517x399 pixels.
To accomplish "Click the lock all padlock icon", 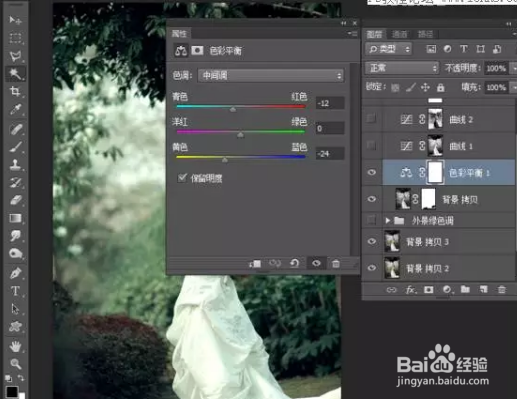I will [441, 87].
